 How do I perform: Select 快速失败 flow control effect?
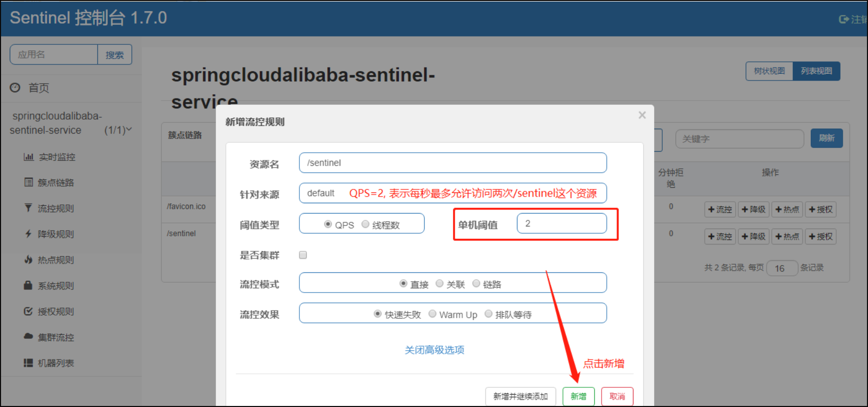[x=378, y=314]
